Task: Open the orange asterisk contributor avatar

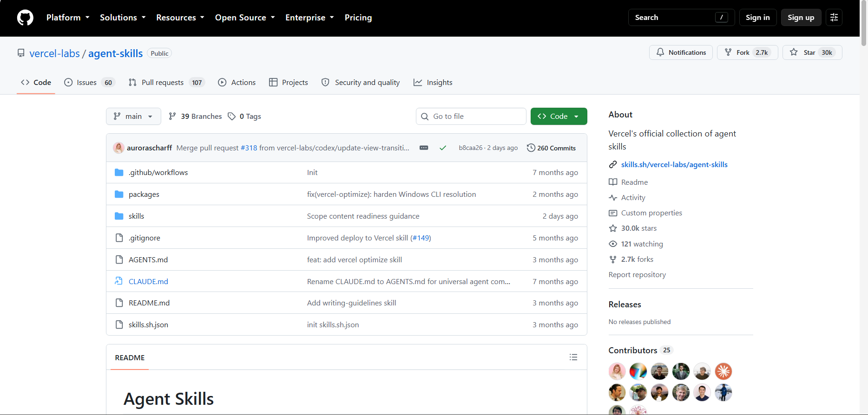Action: 723,371
